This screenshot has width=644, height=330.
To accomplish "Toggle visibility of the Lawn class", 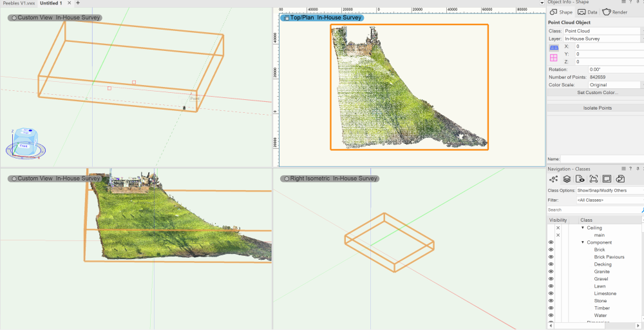I will (x=551, y=286).
